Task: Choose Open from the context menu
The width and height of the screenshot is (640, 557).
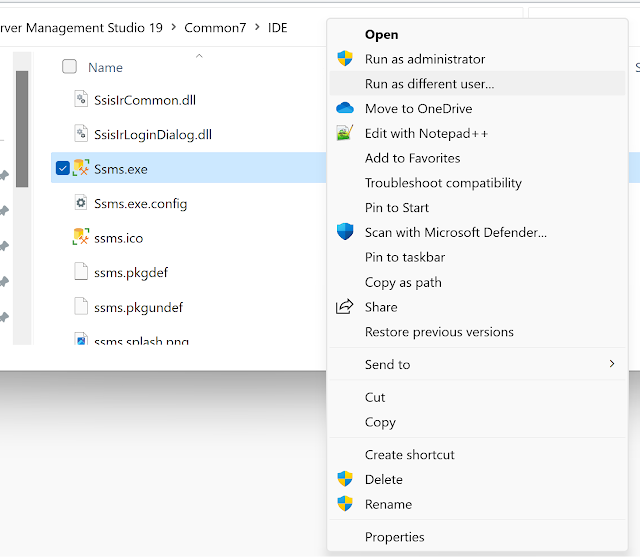Action: (381, 35)
